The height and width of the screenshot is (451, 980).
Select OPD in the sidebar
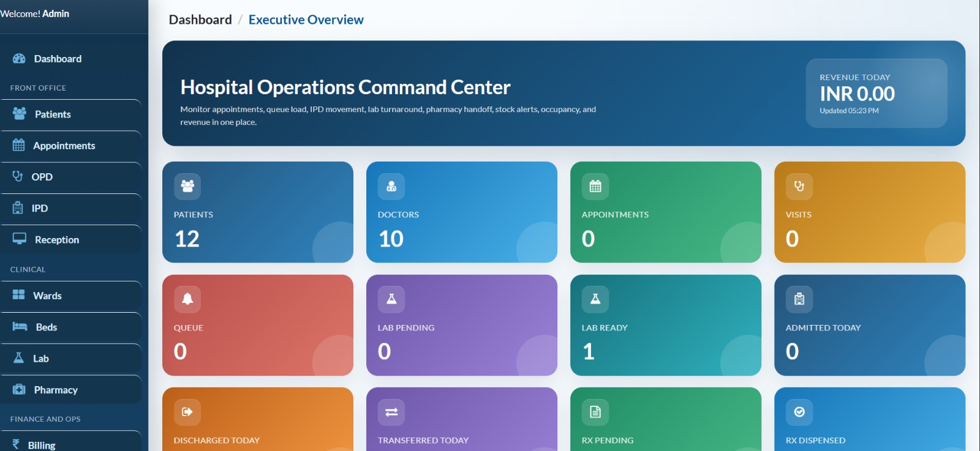coord(42,177)
